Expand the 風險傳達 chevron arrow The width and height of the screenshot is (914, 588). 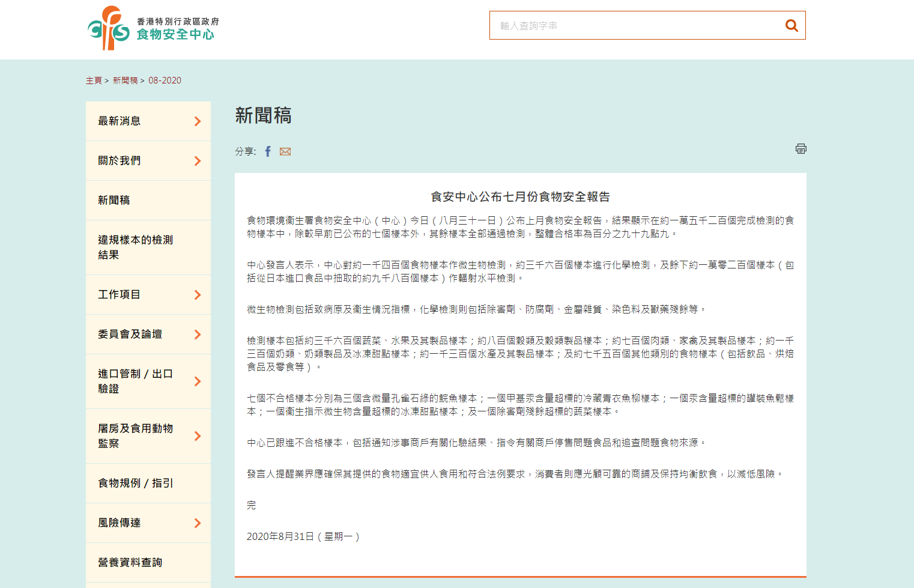(198, 523)
